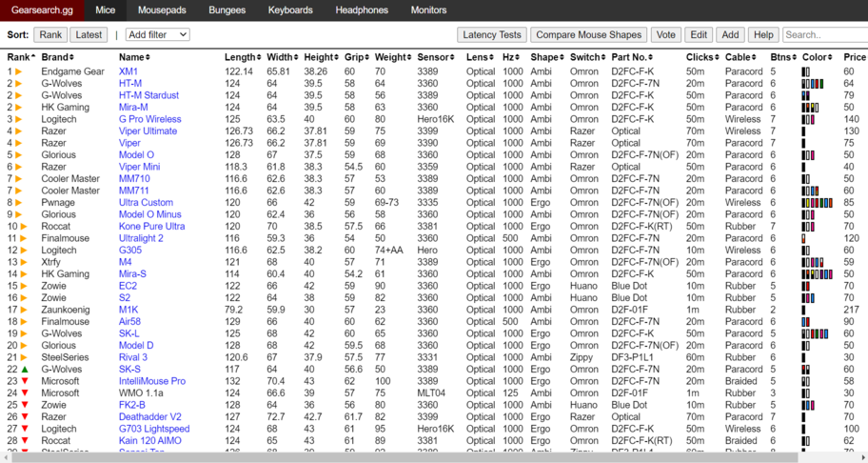This screenshot has width=868, height=463.
Task: Click the 74+AA weight cell
Action: tap(388, 251)
